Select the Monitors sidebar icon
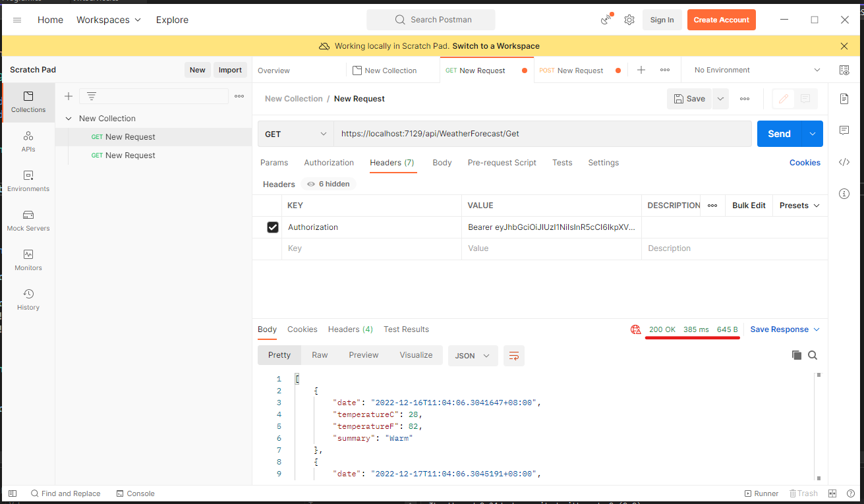This screenshot has height=504, width=864. click(x=28, y=260)
